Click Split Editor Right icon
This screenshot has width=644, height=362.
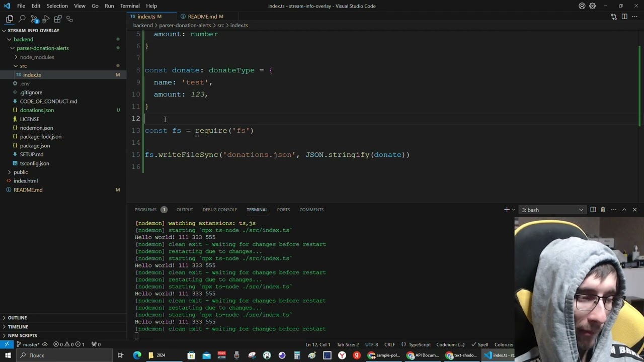click(x=624, y=17)
